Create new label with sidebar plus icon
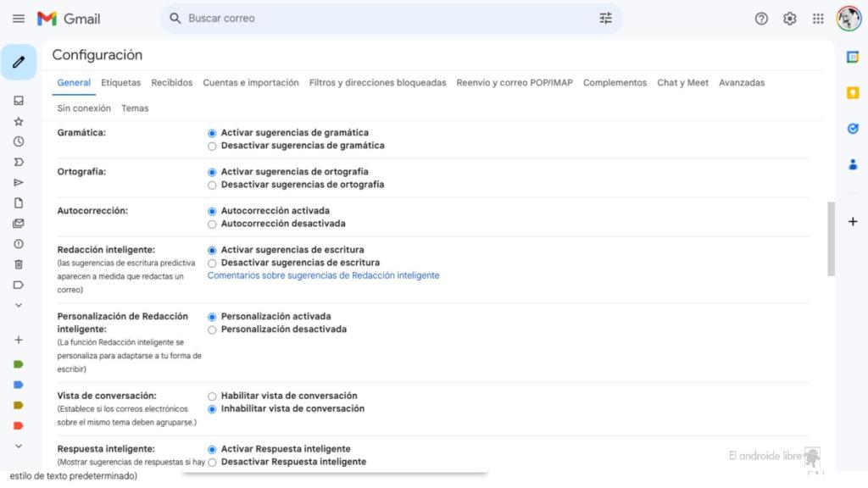868x488 pixels. (x=19, y=340)
